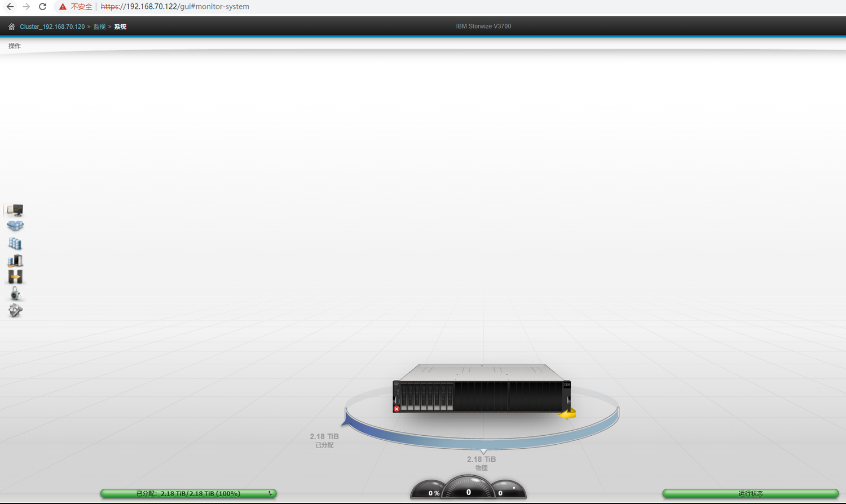This screenshot has width=846, height=504.
Task: Click the home icon in breadcrumb
Action: click(x=11, y=26)
